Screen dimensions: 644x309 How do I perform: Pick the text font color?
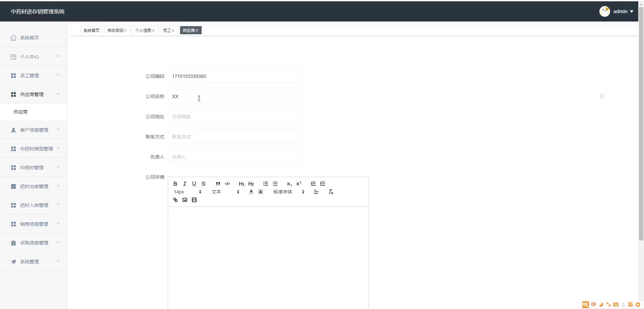click(251, 192)
